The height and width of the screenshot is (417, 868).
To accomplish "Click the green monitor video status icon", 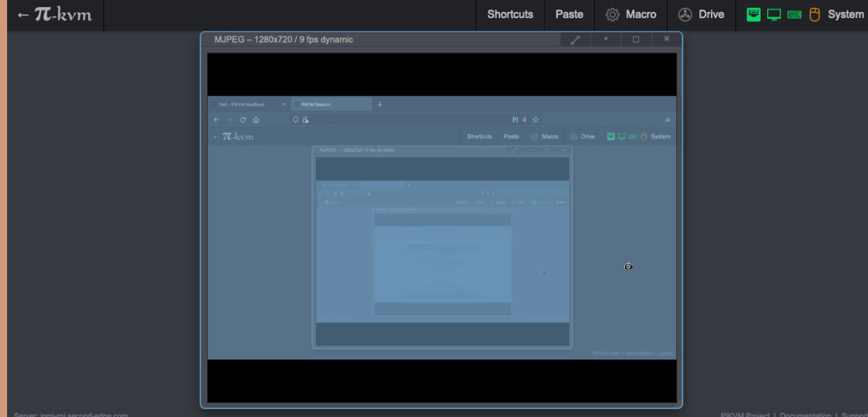I will coord(774,14).
